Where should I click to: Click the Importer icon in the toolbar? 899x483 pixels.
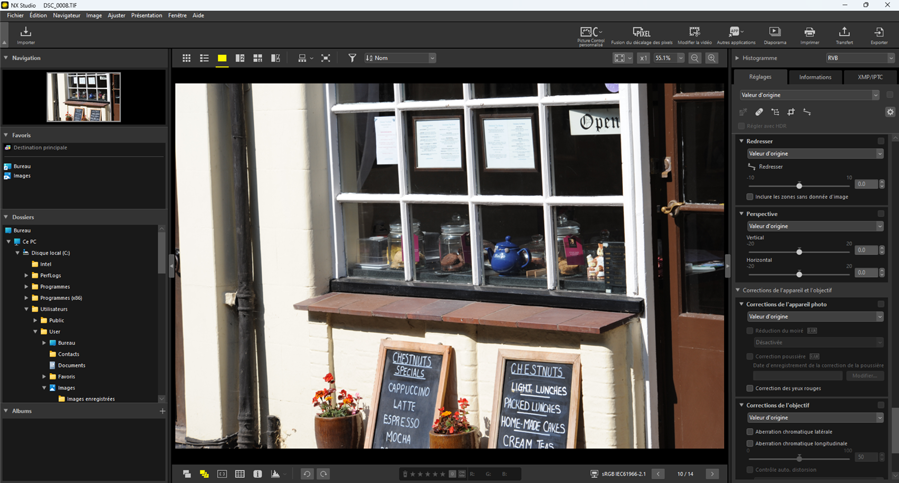(26, 35)
